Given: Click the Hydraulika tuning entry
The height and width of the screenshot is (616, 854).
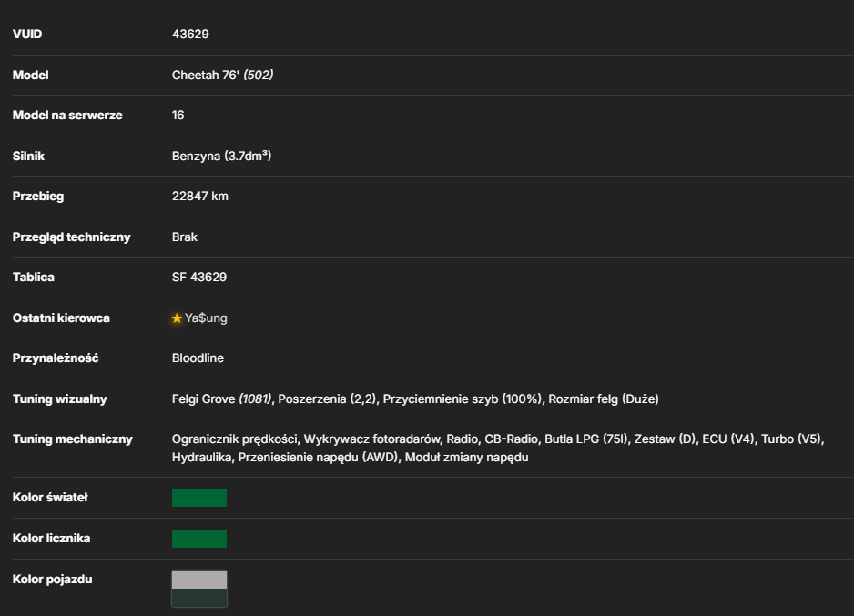Looking at the screenshot, I should [201, 458].
